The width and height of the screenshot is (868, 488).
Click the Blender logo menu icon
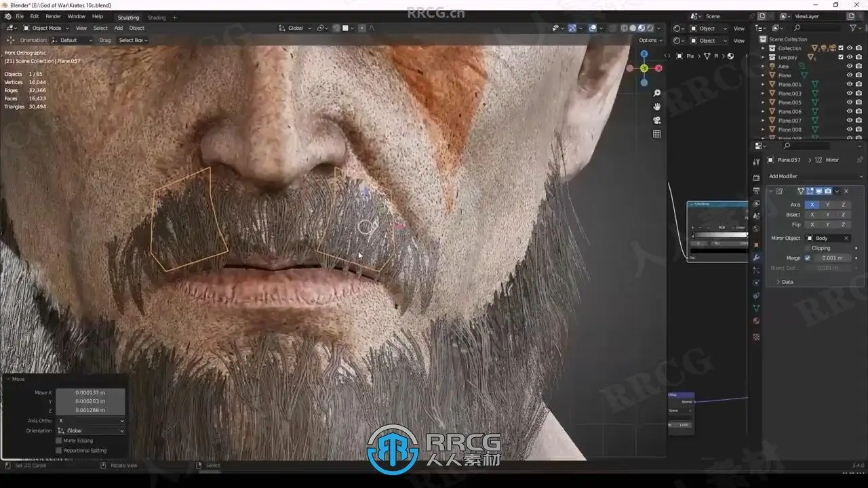click(x=7, y=16)
